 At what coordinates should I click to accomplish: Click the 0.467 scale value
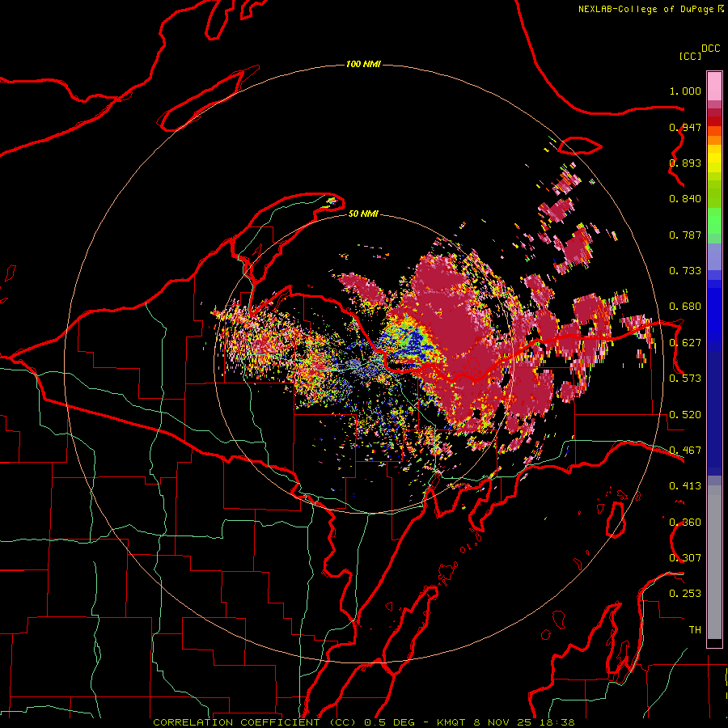click(x=685, y=451)
